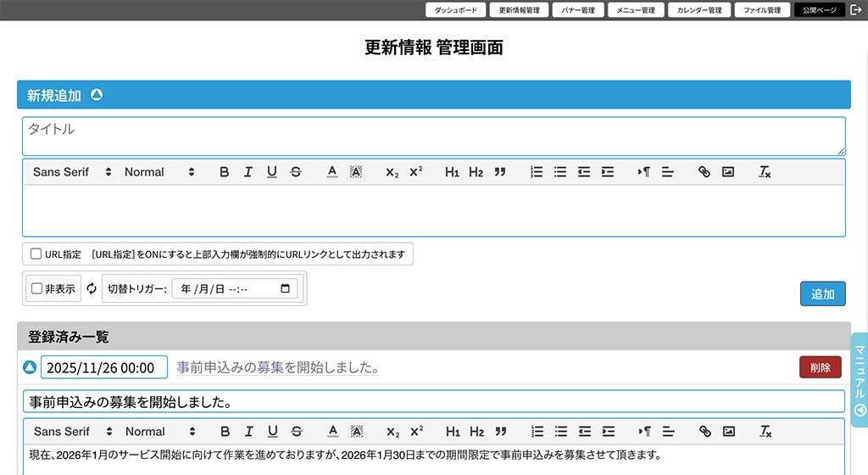
Task: Clear formatting in new entry toolbar
Action: pos(765,172)
